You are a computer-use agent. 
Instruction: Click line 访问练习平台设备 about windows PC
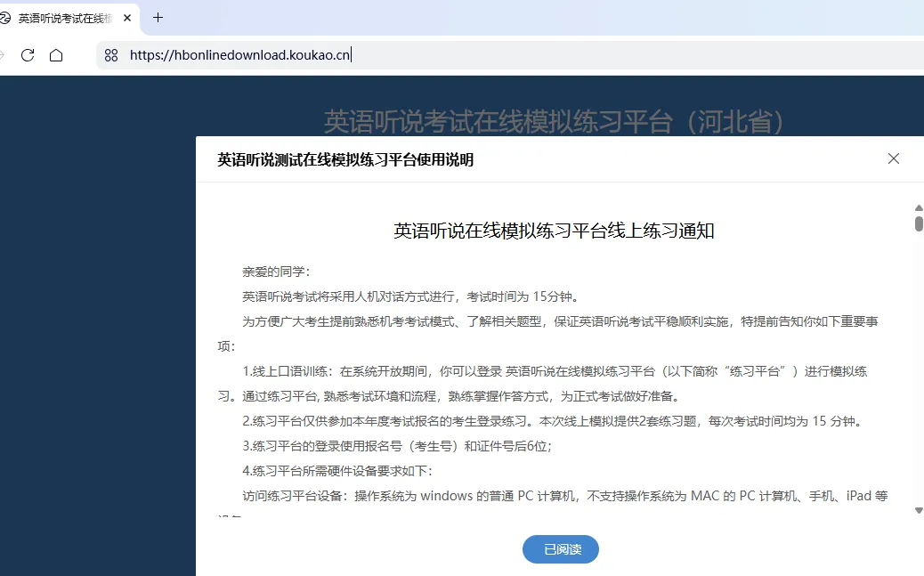[565, 496]
